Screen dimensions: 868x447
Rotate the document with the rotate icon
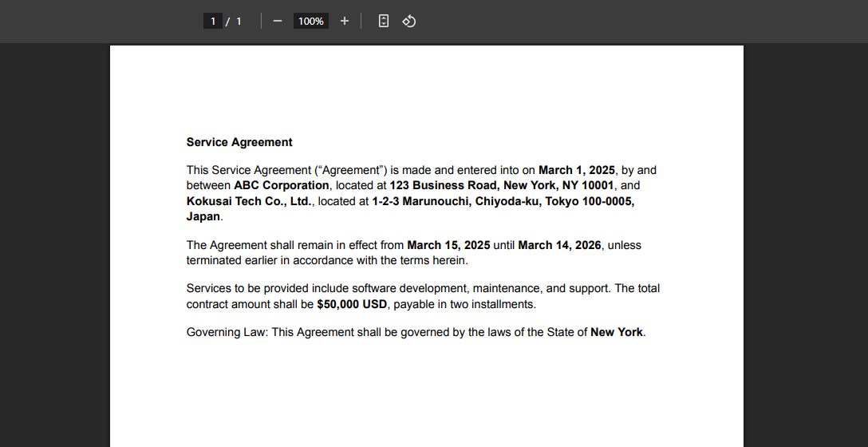[x=409, y=21]
